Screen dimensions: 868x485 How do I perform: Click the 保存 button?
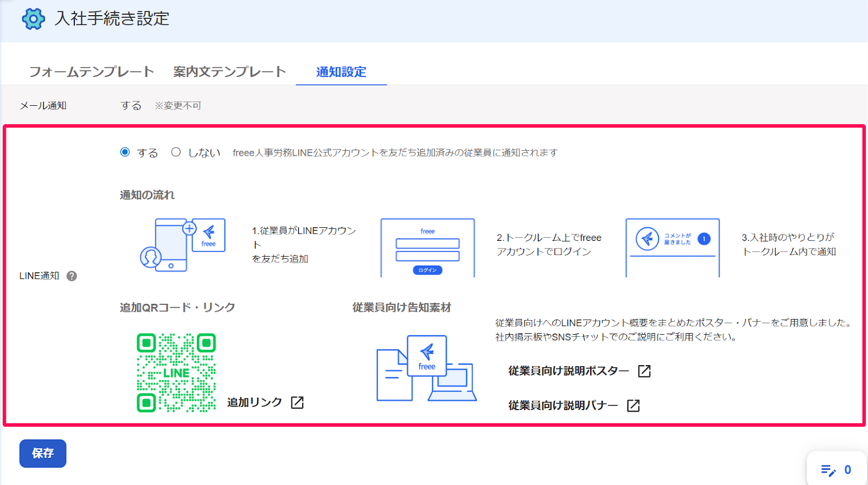coord(43,454)
